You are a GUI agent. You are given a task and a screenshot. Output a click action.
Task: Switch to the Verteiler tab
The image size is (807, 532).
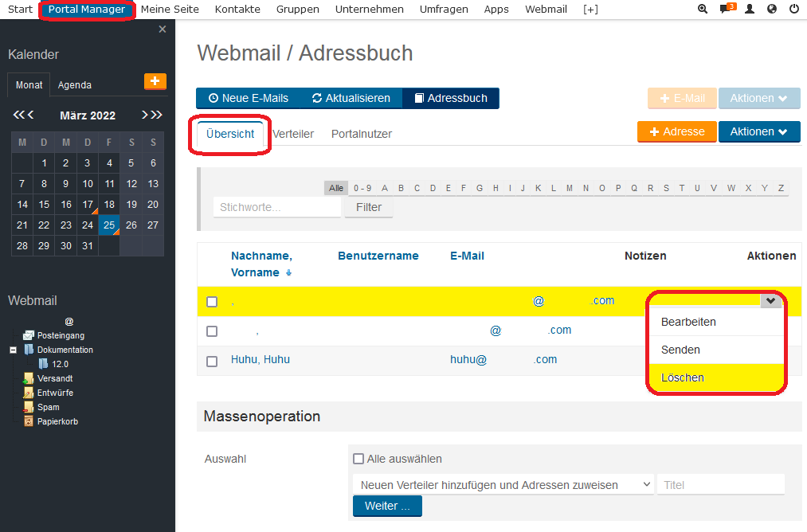click(293, 134)
